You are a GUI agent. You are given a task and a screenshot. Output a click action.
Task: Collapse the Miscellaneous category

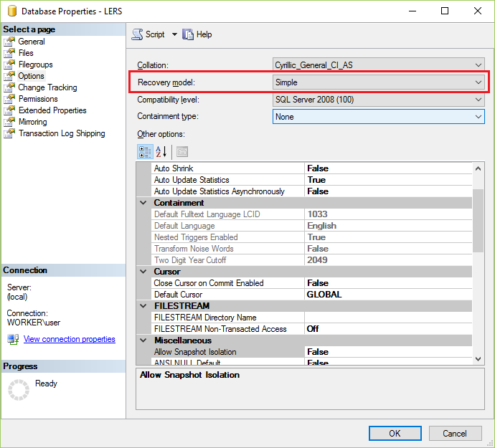pos(143,340)
